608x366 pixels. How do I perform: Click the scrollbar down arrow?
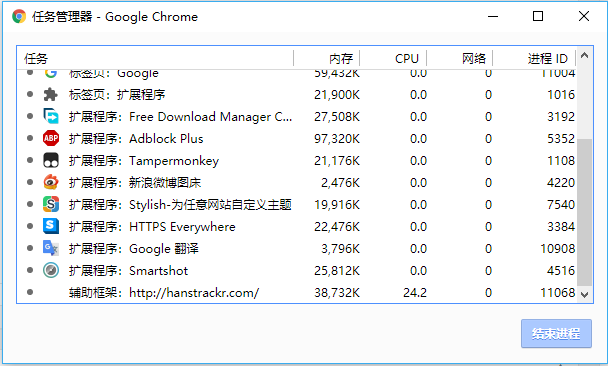[584, 295]
